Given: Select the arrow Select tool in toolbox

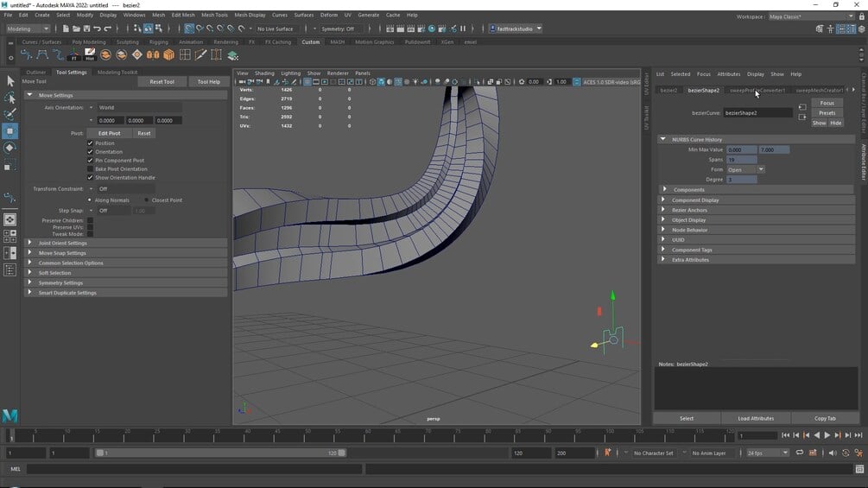Looking at the screenshot, I should [10, 80].
